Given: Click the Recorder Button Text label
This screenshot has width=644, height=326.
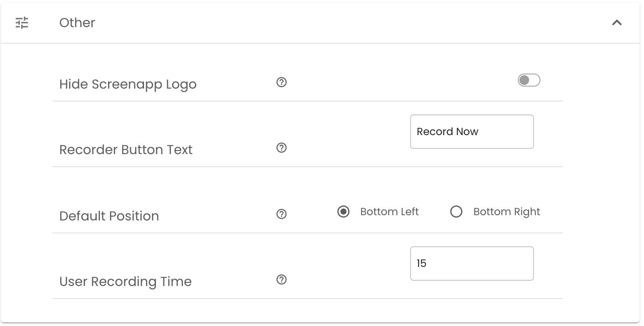Looking at the screenshot, I should (126, 150).
